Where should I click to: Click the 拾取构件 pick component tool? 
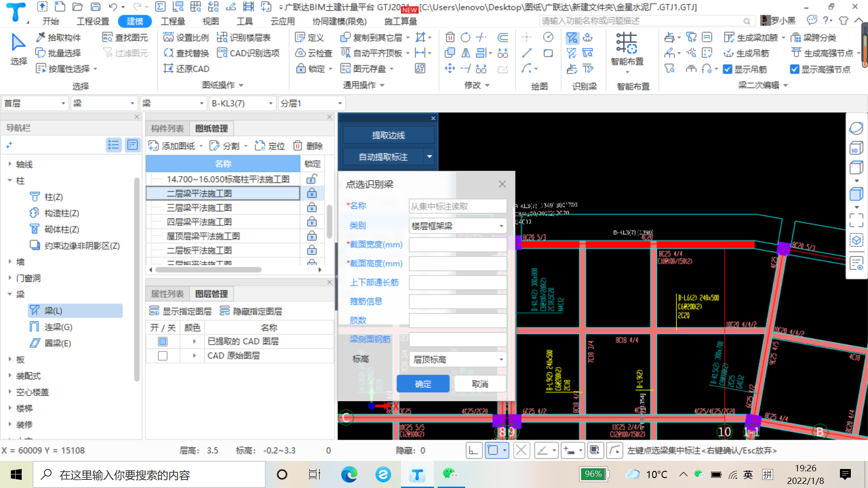click(59, 38)
